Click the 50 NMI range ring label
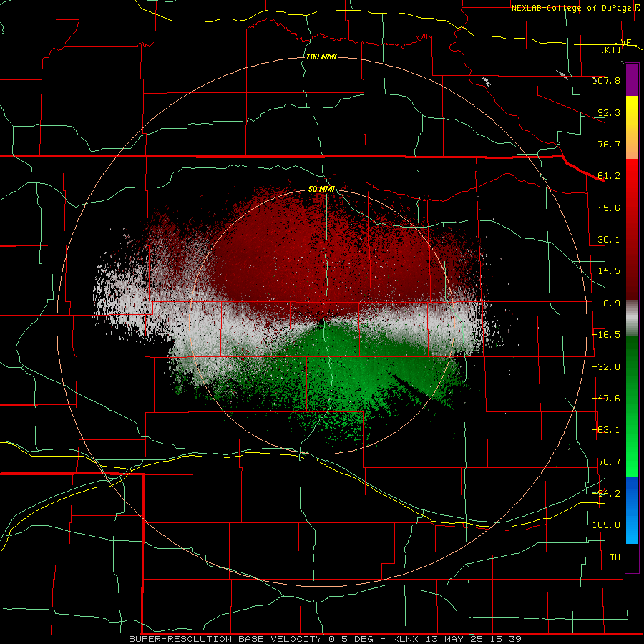644x644 pixels. click(x=321, y=190)
